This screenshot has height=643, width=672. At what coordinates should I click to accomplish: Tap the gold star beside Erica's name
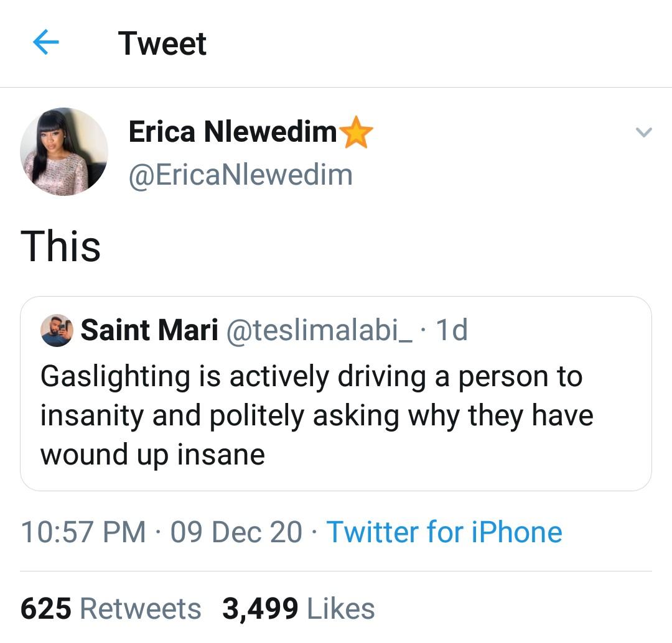point(357,132)
